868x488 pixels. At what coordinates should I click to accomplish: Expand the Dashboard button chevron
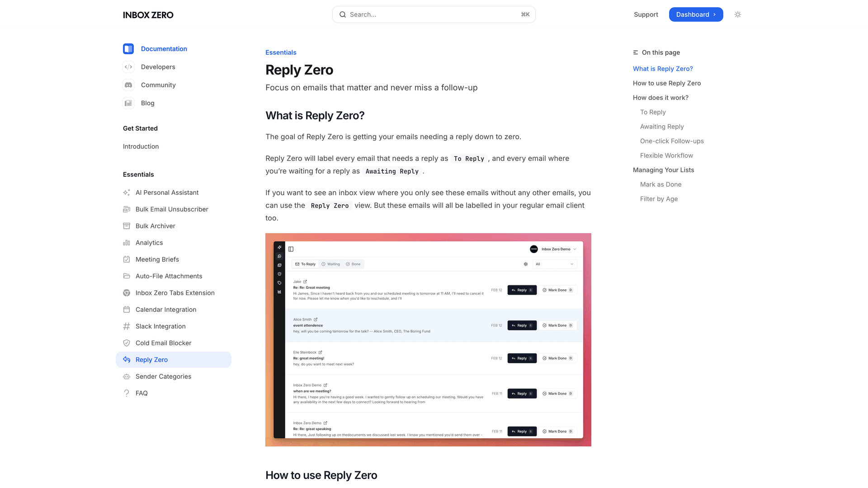click(714, 14)
